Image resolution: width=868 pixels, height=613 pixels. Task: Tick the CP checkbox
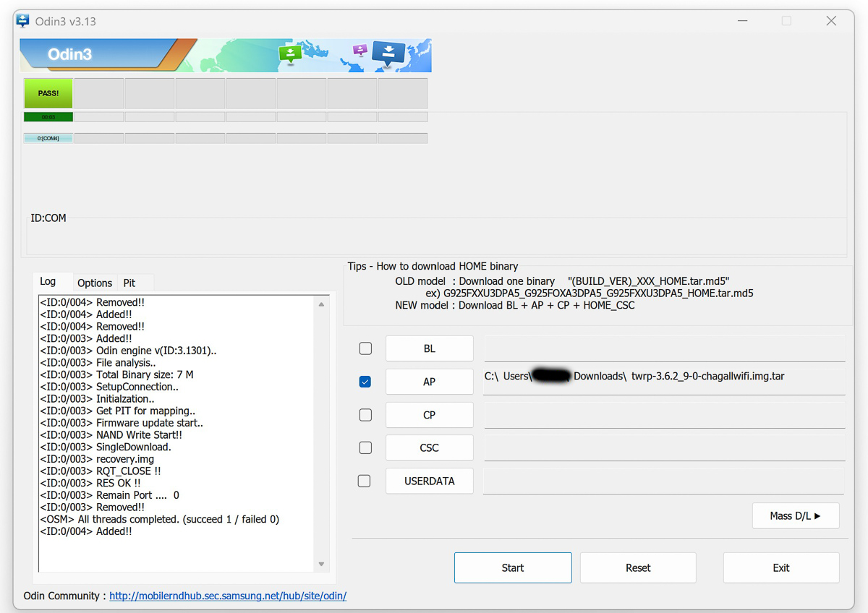tap(365, 415)
